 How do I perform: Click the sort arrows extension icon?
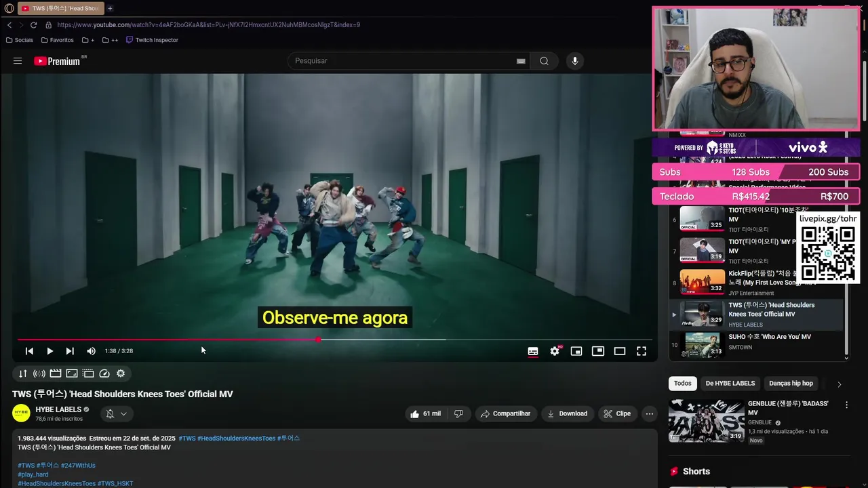tap(23, 373)
